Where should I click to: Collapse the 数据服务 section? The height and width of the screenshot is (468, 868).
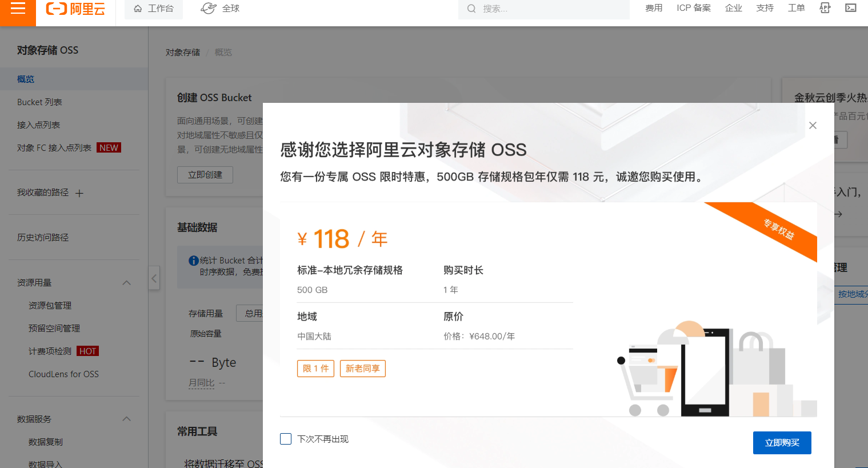point(127,419)
